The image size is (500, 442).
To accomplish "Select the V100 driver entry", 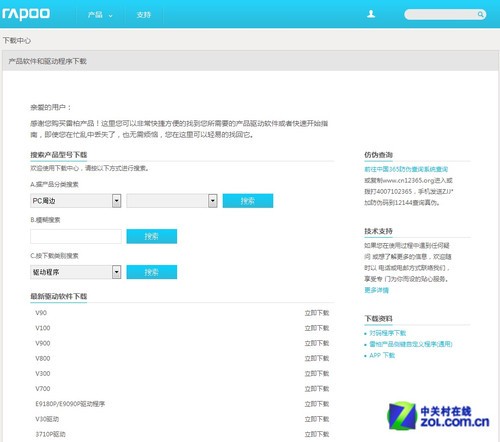I will pyautogui.click(x=43, y=328).
